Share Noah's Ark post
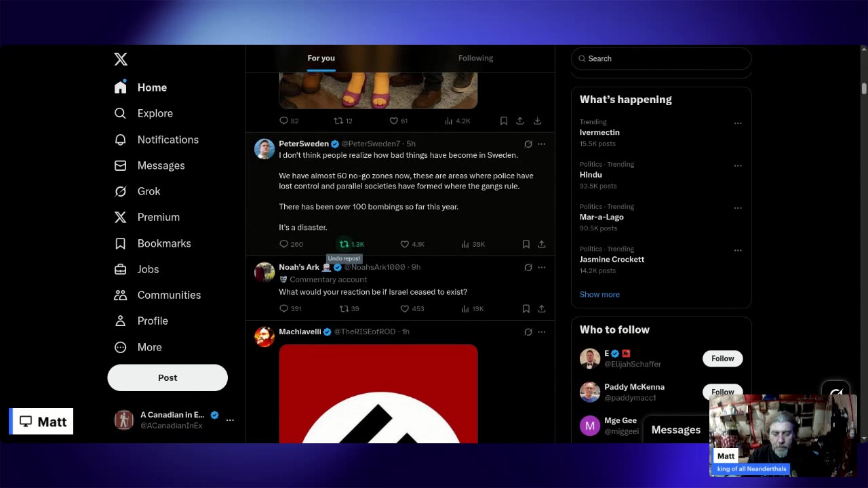Screen dimensions: 868x488 tap(542, 308)
